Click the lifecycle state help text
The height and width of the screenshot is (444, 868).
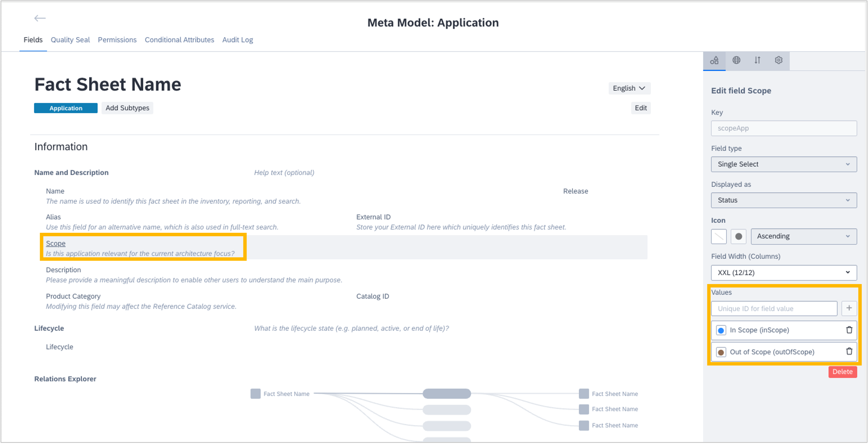coord(351,328)
